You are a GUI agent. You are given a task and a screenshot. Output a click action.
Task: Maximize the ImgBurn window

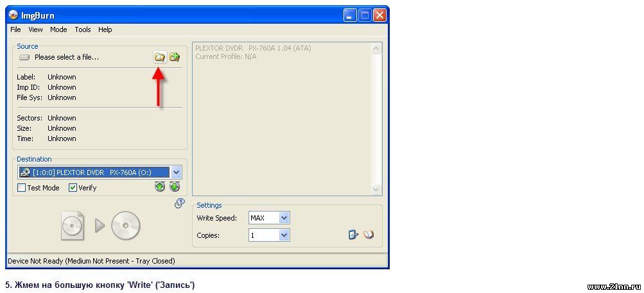pyautogui.click(x=365, y=15)
